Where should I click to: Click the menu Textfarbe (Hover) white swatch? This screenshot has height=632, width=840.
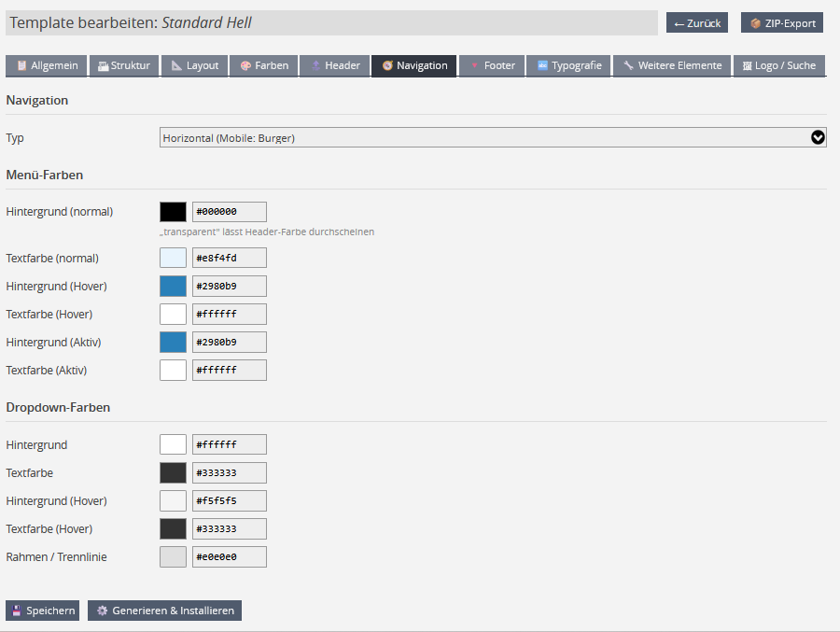tap(173, 314)
